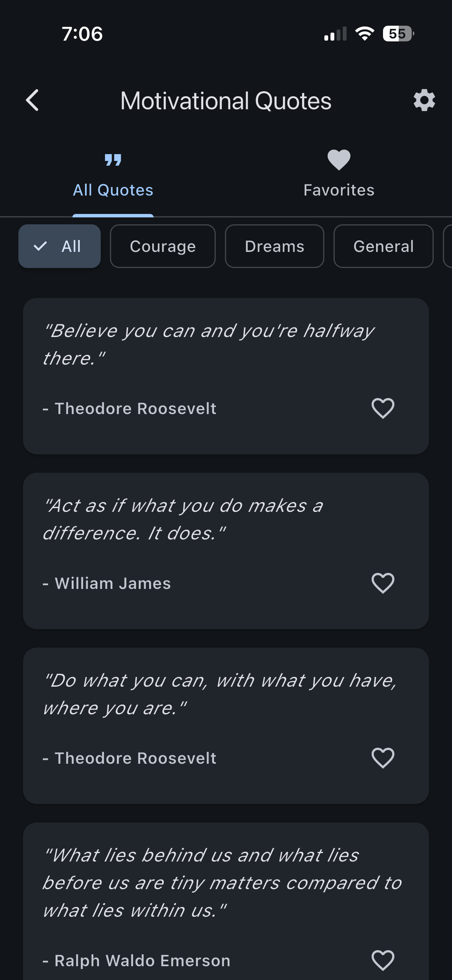452x980 pixels.
Task: Toggle heart on 'Act as if what you do' card
Action: tap(383, 583)
